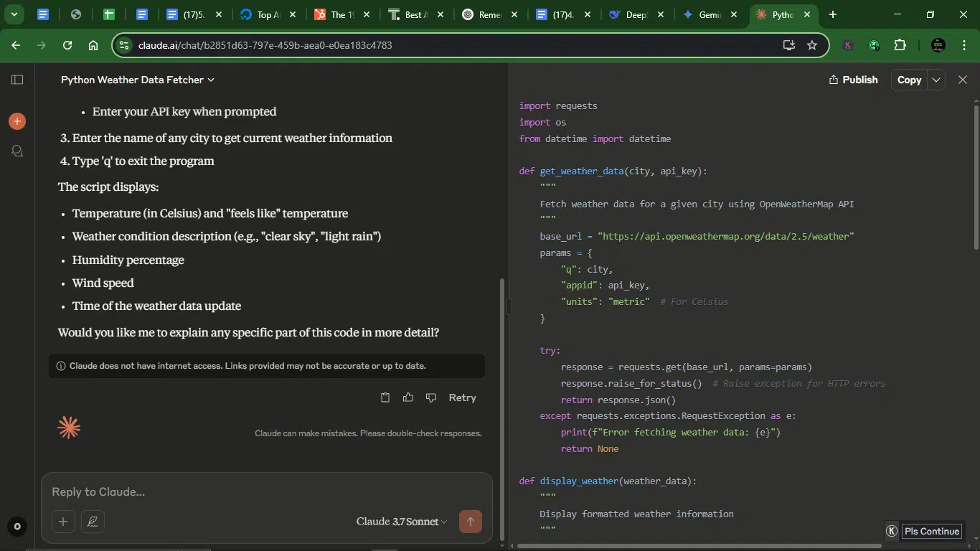
Task: Click the K extension badge near Pls Continue
Action: (x=892, y=531)
